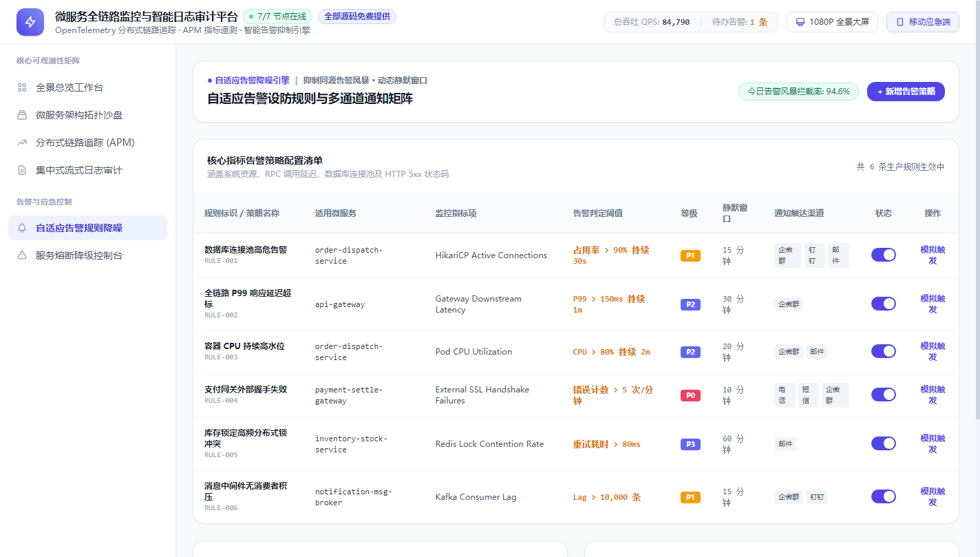Click the 全部源码免费提供 badge
Screen dimensions: 980x557
[357, 17]
